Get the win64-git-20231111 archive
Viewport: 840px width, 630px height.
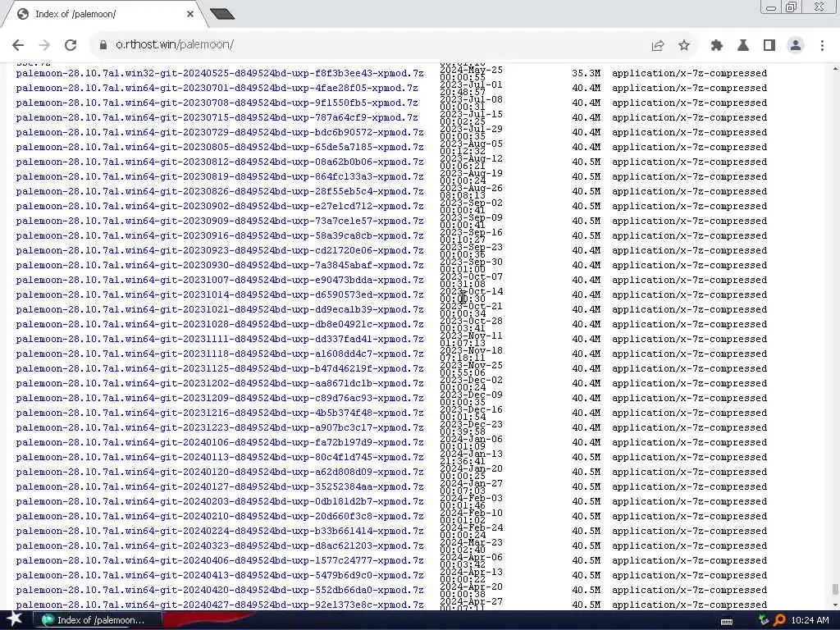coord(220,339)
